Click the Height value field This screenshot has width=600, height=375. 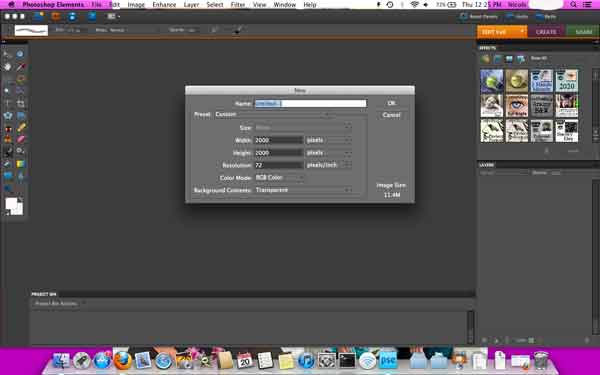(279, 153)
